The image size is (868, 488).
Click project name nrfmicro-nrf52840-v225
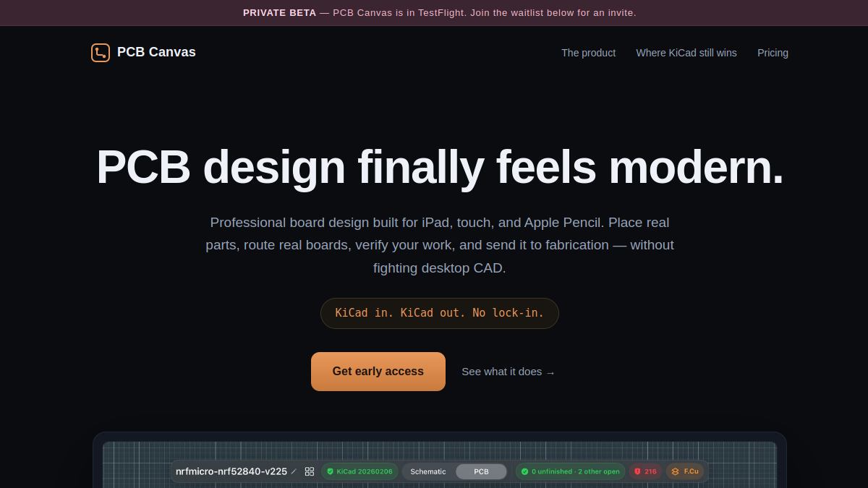[x=231, y=471]
